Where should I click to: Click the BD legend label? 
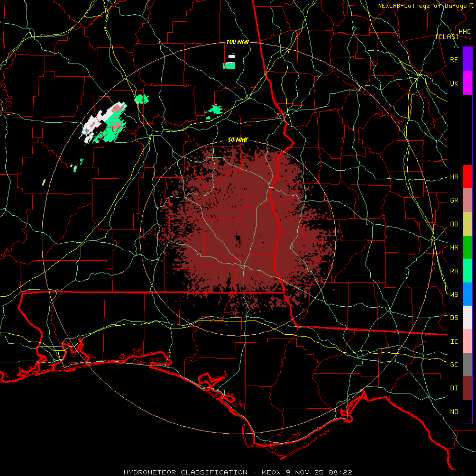(454, 224)
